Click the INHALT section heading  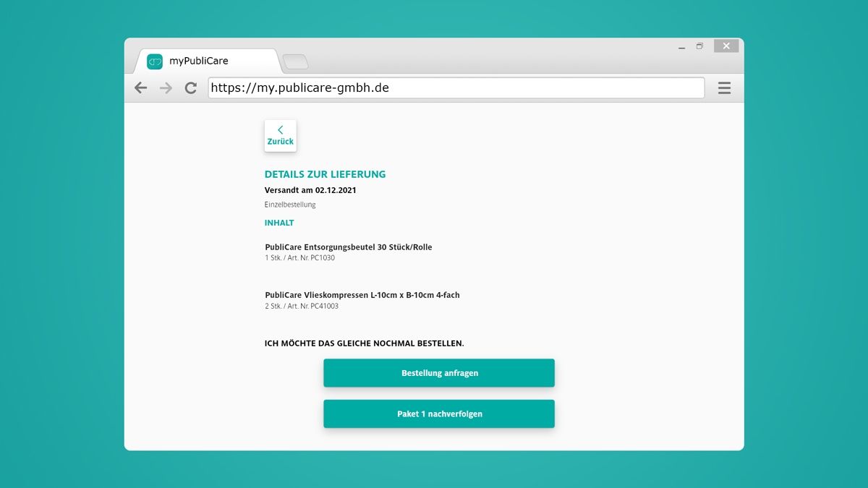pyautogui.click(x=279, y=223)
